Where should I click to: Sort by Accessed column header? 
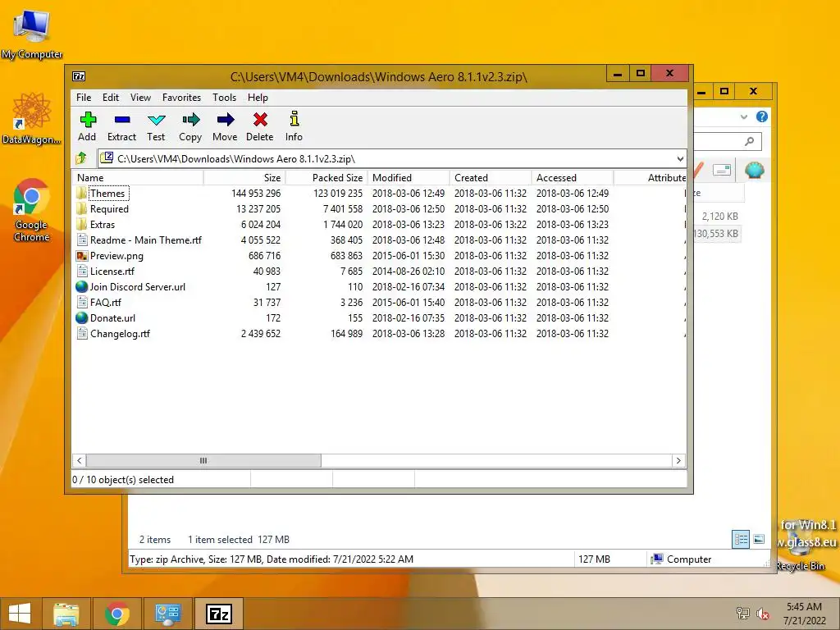click(572, 178)
